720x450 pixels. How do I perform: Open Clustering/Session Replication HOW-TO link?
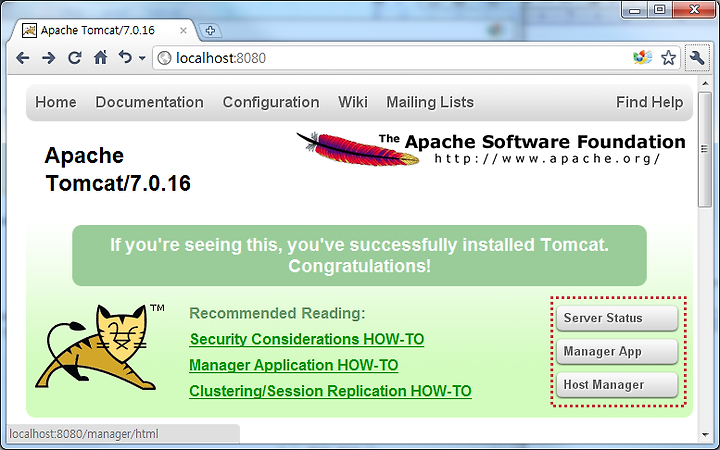(330, 391)
